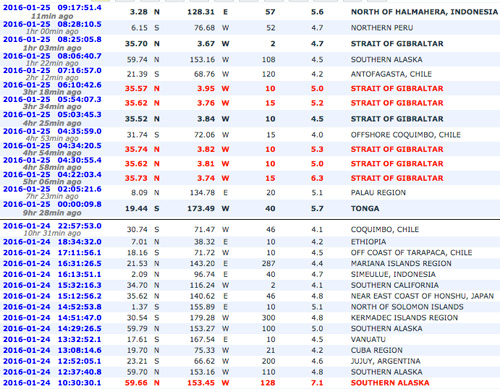Open the 18:34:32.0 Ethiopia earthquake link
Screen dimensions: 500x389
click(x=52, y=242)
